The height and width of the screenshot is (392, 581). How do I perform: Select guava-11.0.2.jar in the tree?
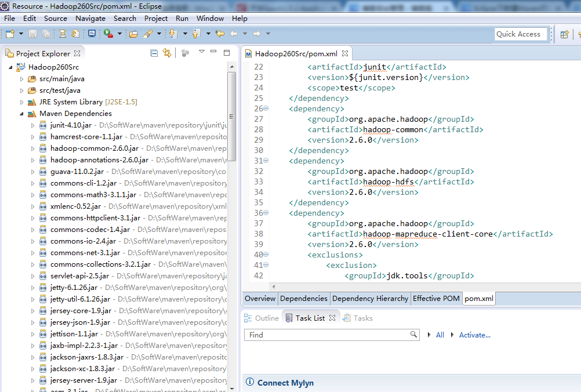pos(77,172)
